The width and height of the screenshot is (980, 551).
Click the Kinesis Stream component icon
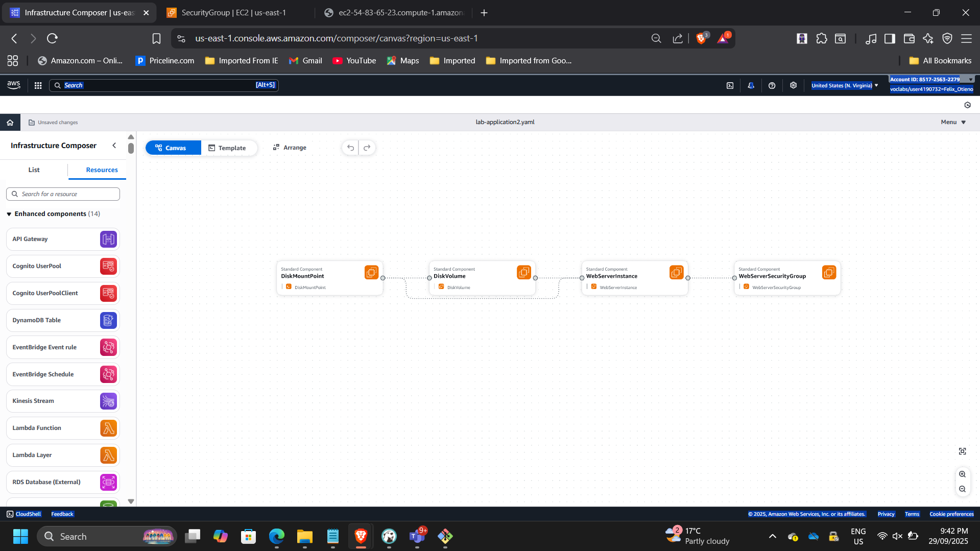tap(108, 401)
